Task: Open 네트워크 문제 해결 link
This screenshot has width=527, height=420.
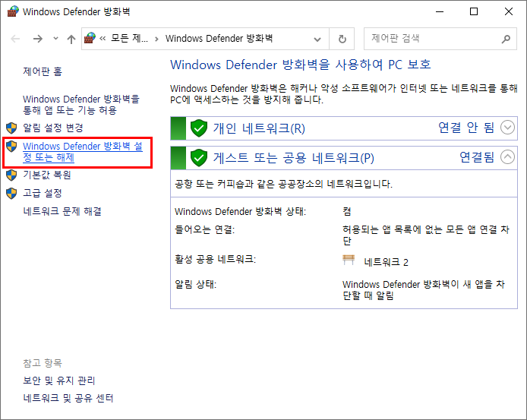Action: click(62, 211)
